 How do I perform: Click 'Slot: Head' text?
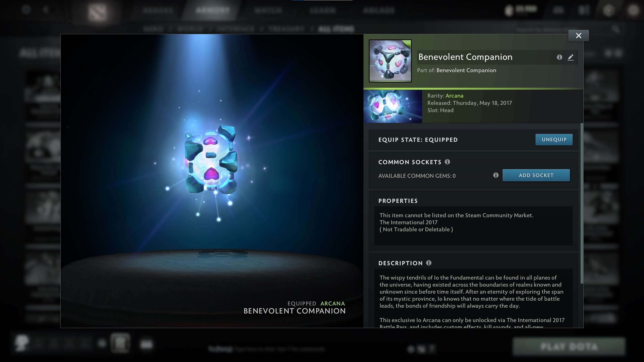(440, 110)
